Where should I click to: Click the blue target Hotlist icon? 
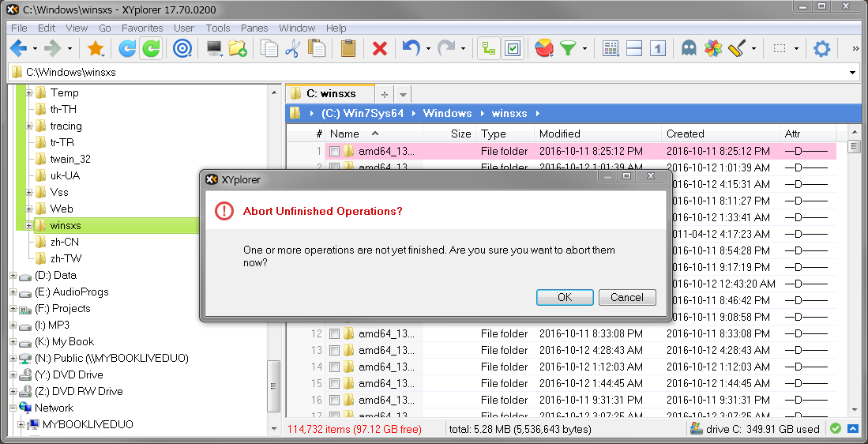(182, 49)
